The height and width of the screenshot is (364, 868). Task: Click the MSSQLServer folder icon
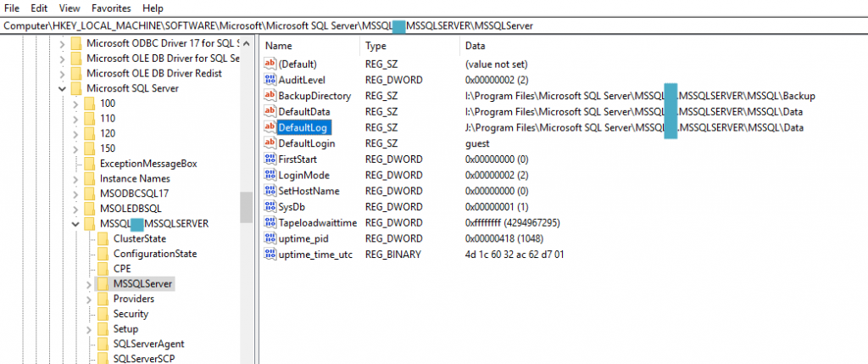point(103,283)
